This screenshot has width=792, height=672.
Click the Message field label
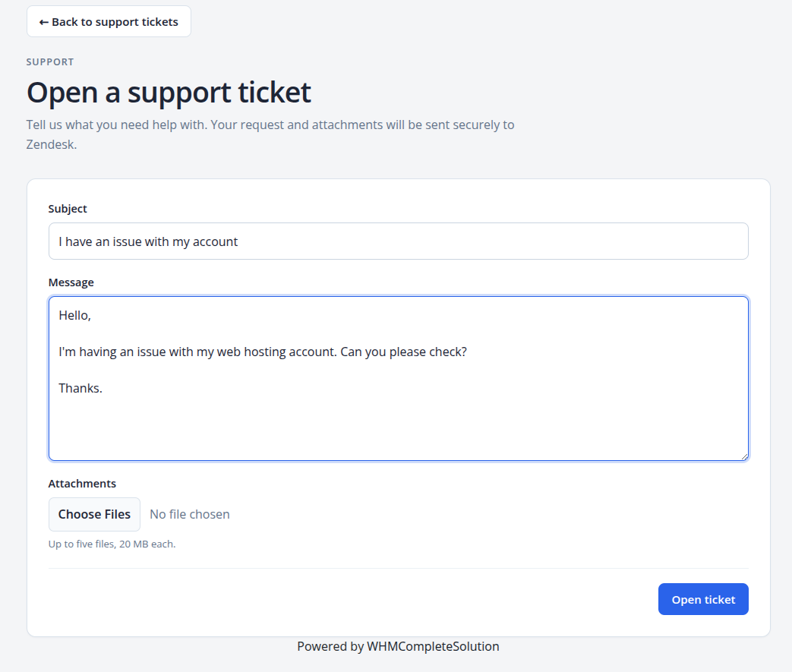71,282
